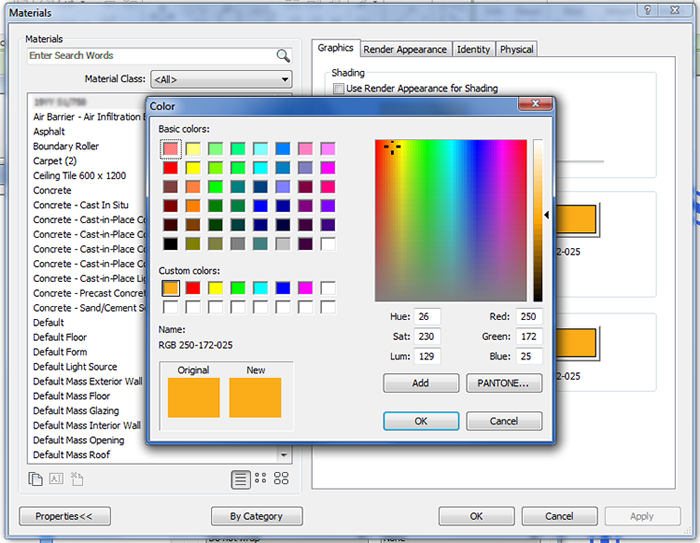Viewport: 700px width, 543px height.
Task: Click OK in the Materials dialog
Action: [x=476, y=516]
